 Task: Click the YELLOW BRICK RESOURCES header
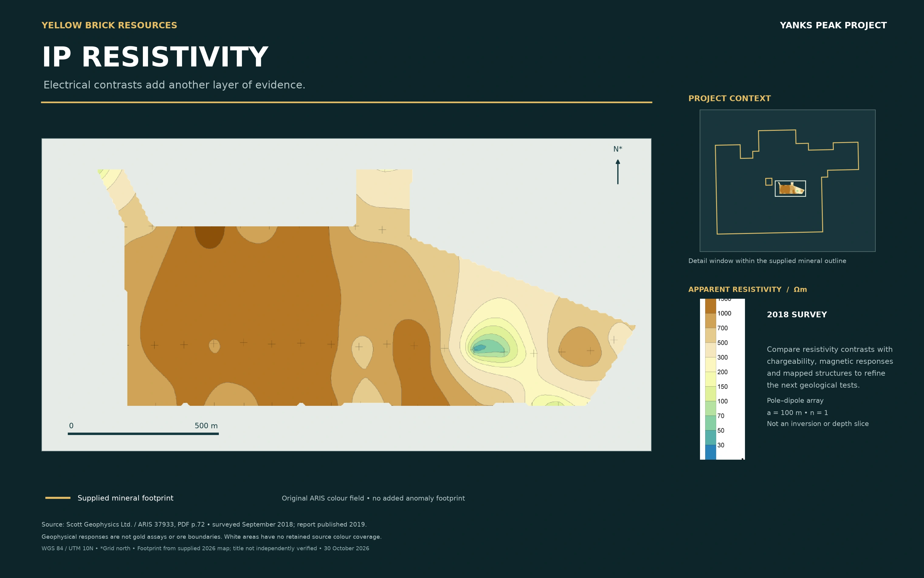coord(109,25)
